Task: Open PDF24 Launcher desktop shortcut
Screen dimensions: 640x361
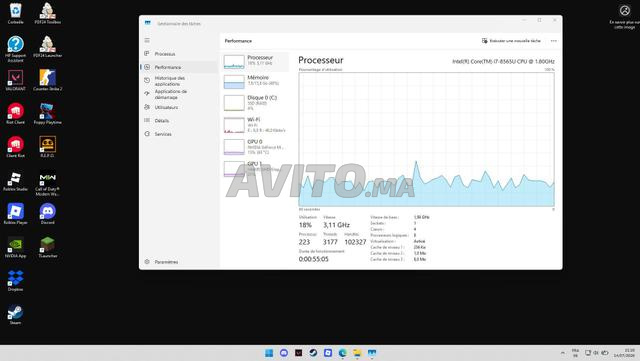Action: click(48, 47)
